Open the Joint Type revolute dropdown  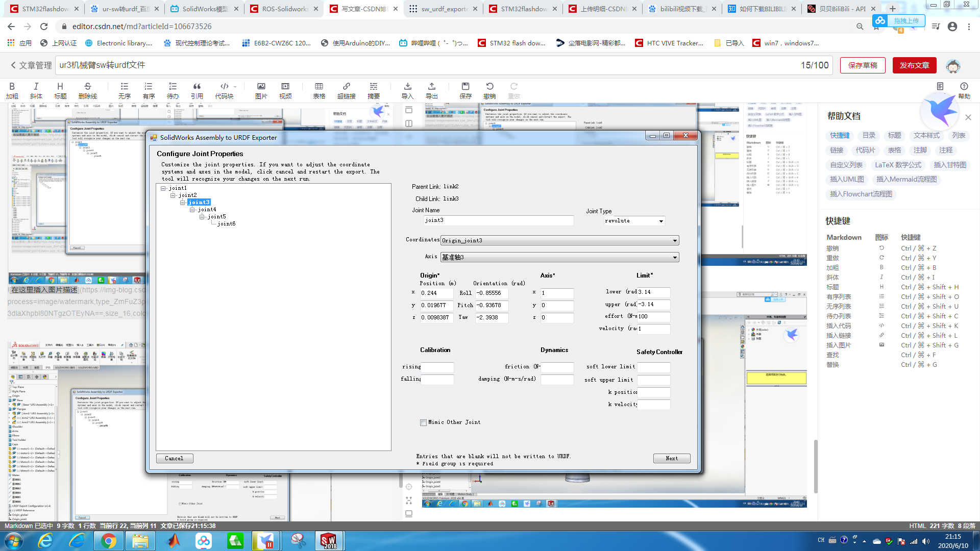coord(661,221)
